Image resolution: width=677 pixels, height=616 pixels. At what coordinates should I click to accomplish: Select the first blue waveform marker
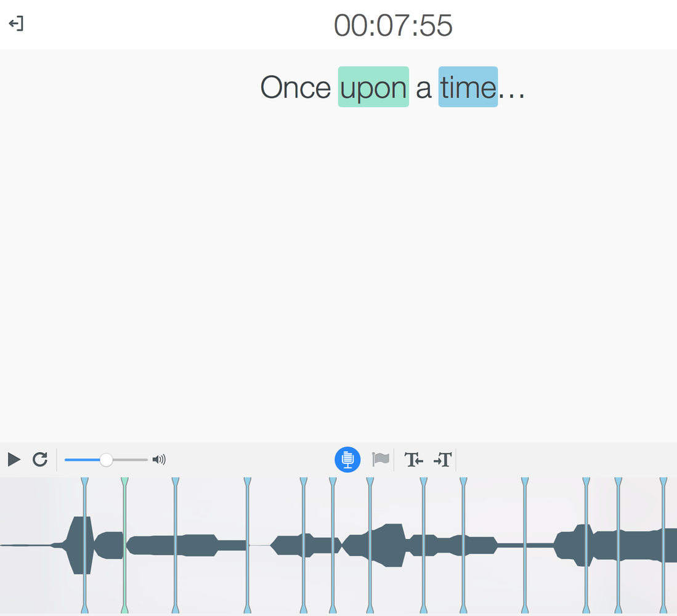click(x=84, y=545)
